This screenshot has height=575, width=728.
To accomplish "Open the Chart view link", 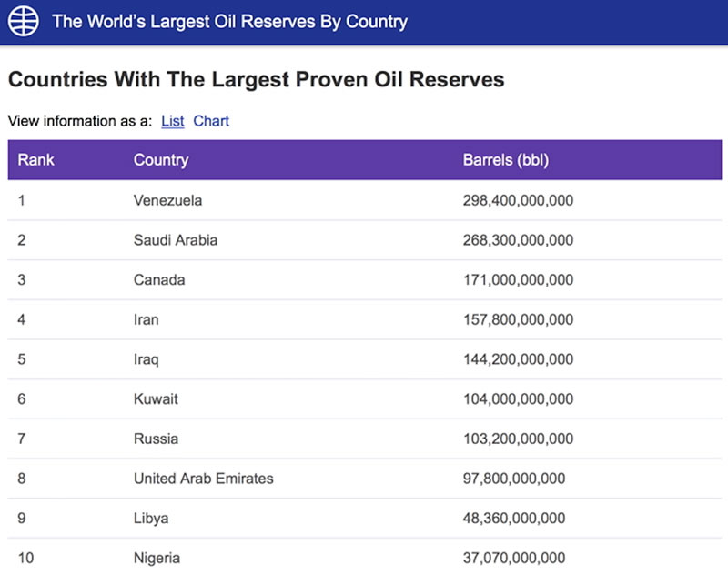I will (211, 121).
